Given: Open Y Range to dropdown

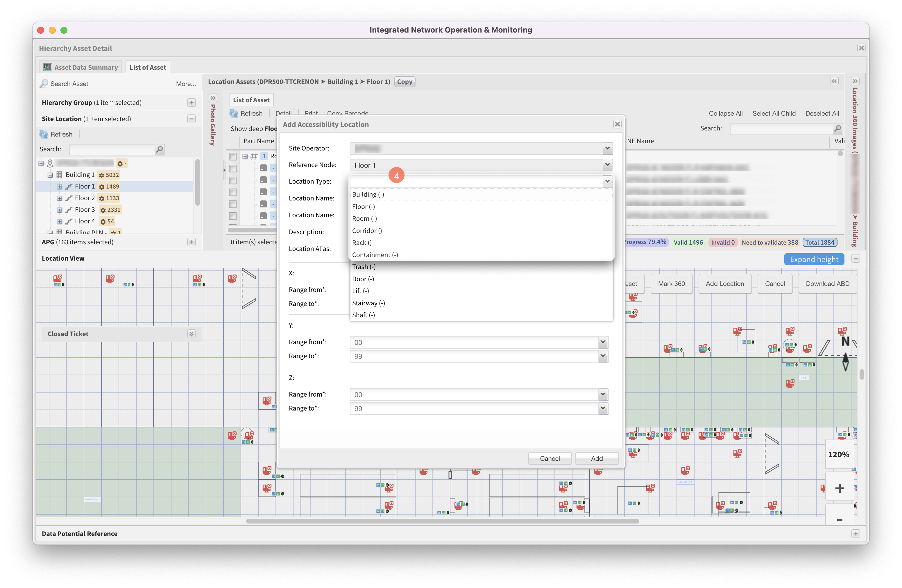Looking at the screenshot, I should click(x=603, y=356).
